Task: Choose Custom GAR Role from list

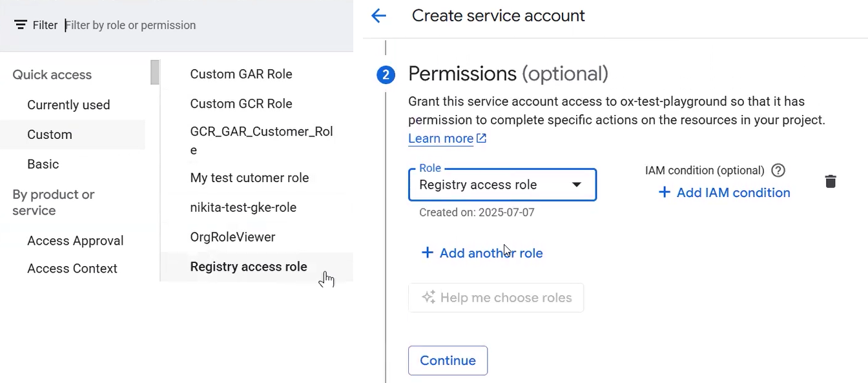Action: pyautogui.click(x=241, y=74)
